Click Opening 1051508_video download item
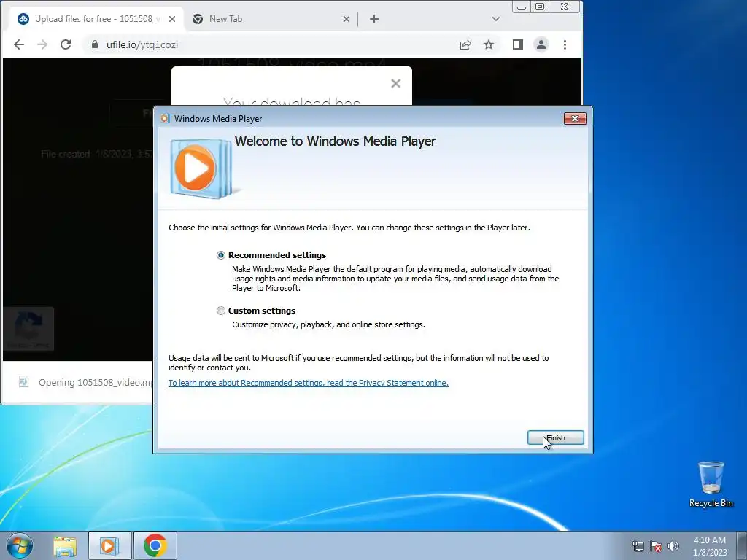747x560 pixels. tap(96, 382)
